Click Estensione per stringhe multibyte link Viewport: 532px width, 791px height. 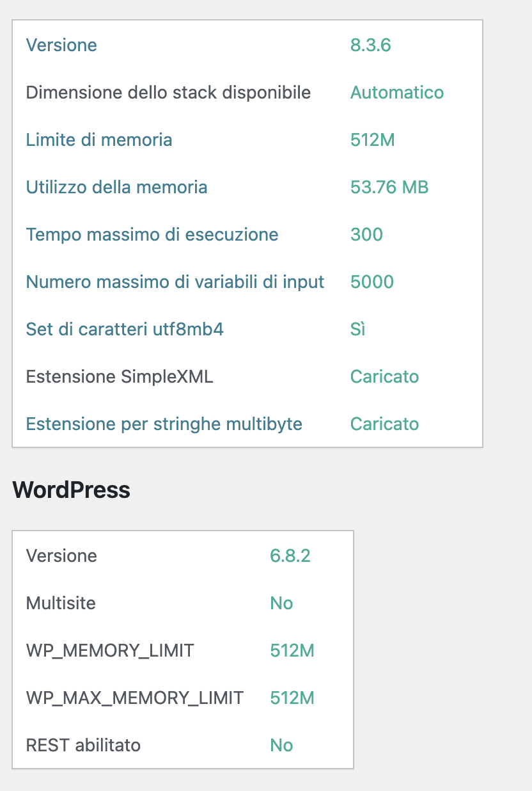pos(164,424)
